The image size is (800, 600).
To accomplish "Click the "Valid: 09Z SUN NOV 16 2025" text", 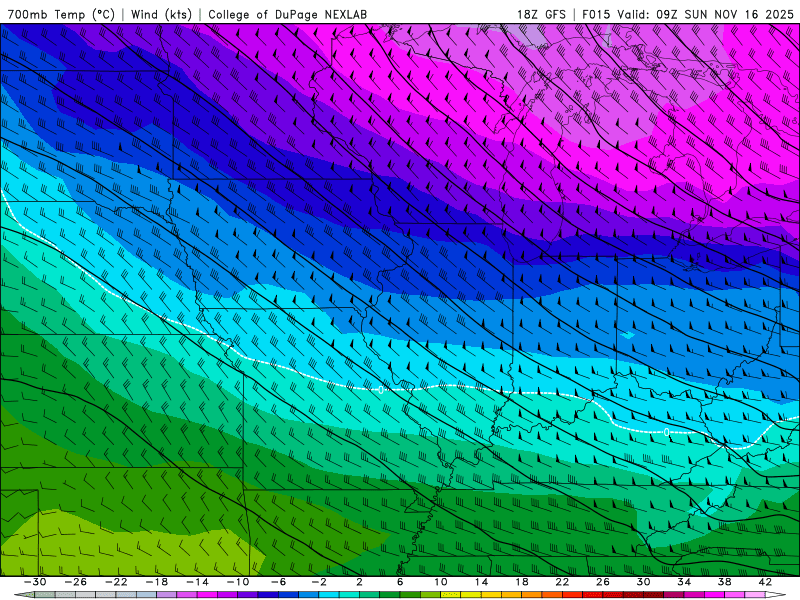I will coord(706,14).
